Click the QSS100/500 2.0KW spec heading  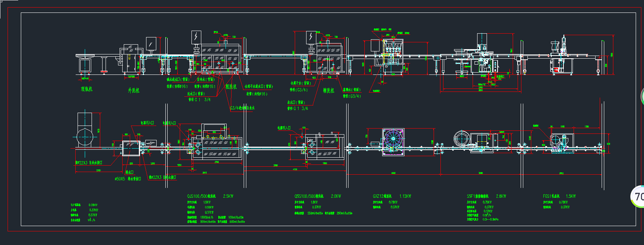(317, 196)
